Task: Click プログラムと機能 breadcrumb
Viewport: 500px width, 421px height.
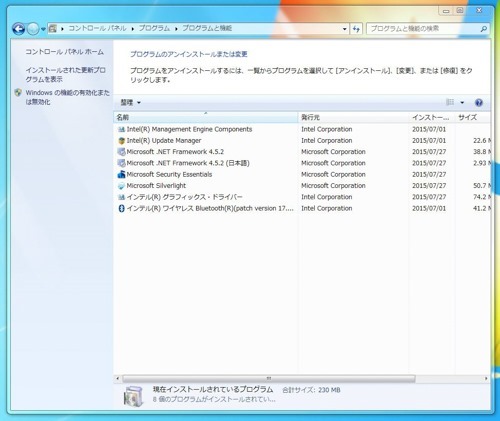Action: (207, 28)
